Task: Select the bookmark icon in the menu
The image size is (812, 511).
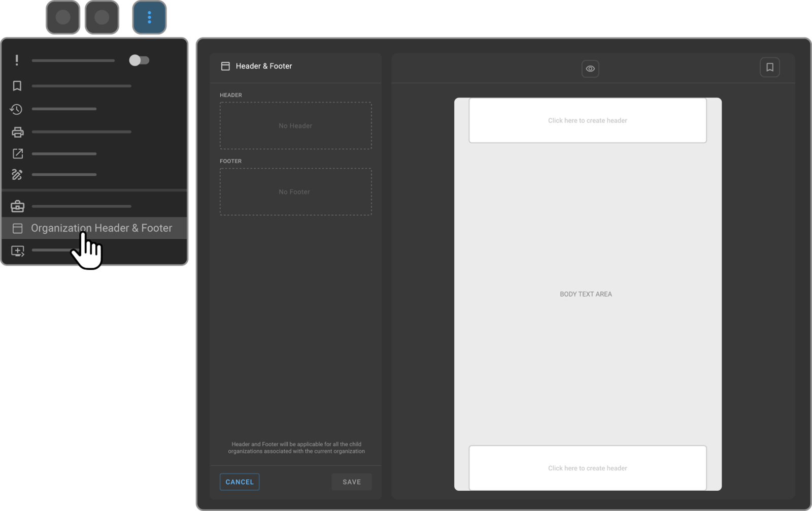Action: pyautogui.click(x=17, y=86)
